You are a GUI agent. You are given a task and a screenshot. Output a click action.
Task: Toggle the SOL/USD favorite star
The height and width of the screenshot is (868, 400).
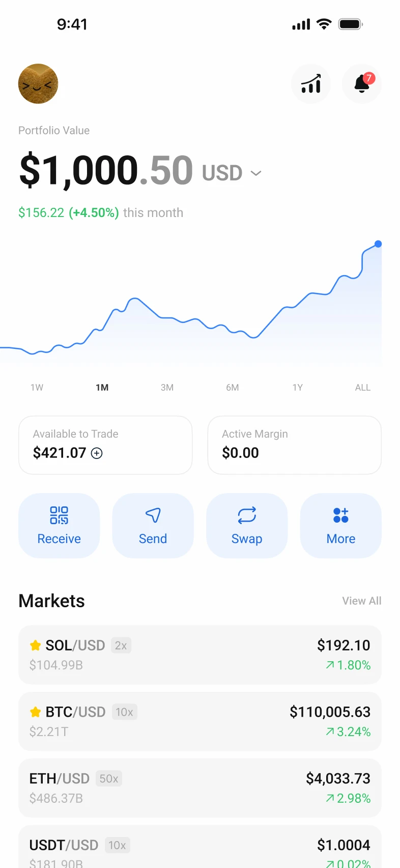tap(35, 645)
